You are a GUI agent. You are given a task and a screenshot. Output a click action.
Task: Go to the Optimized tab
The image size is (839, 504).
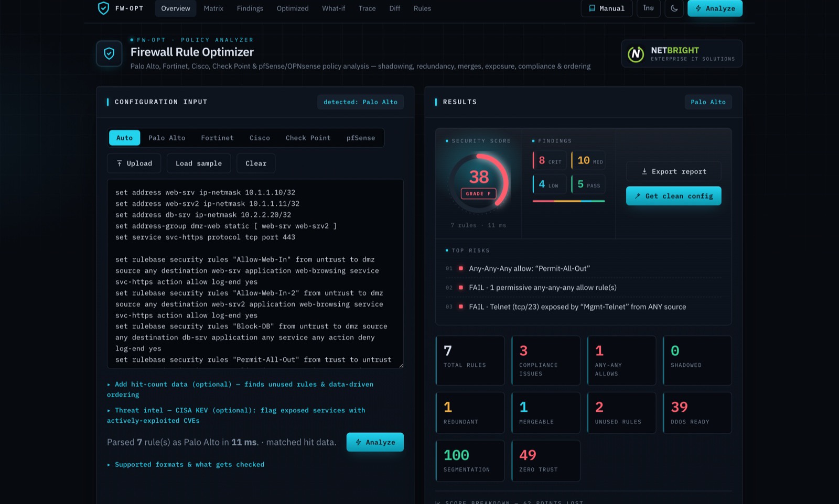click(293, 8)
